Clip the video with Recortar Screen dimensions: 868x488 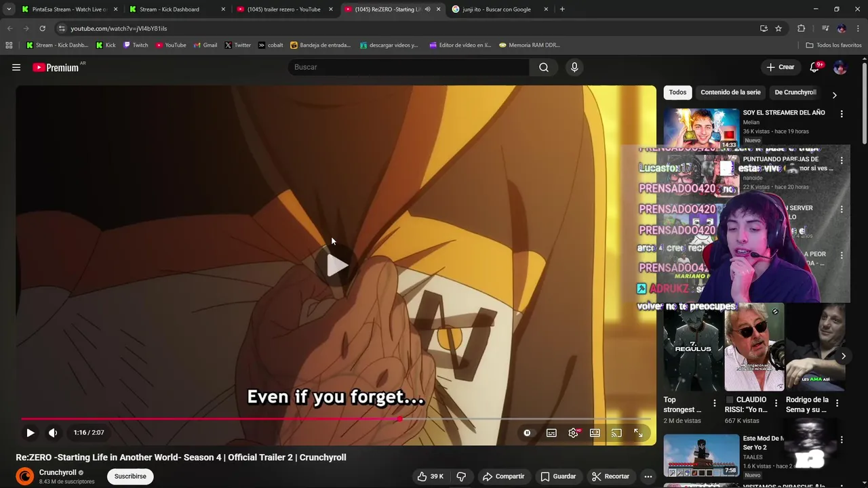(610, 476)
